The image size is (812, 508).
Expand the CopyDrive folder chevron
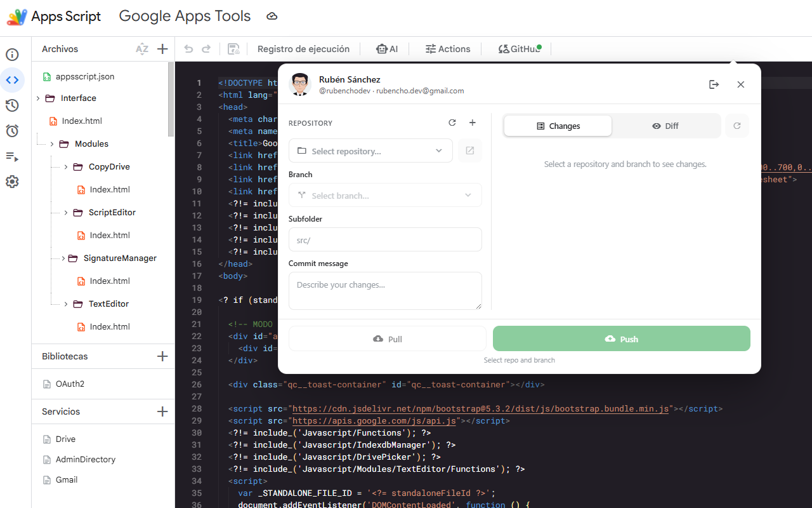click(x=66, y=167)
